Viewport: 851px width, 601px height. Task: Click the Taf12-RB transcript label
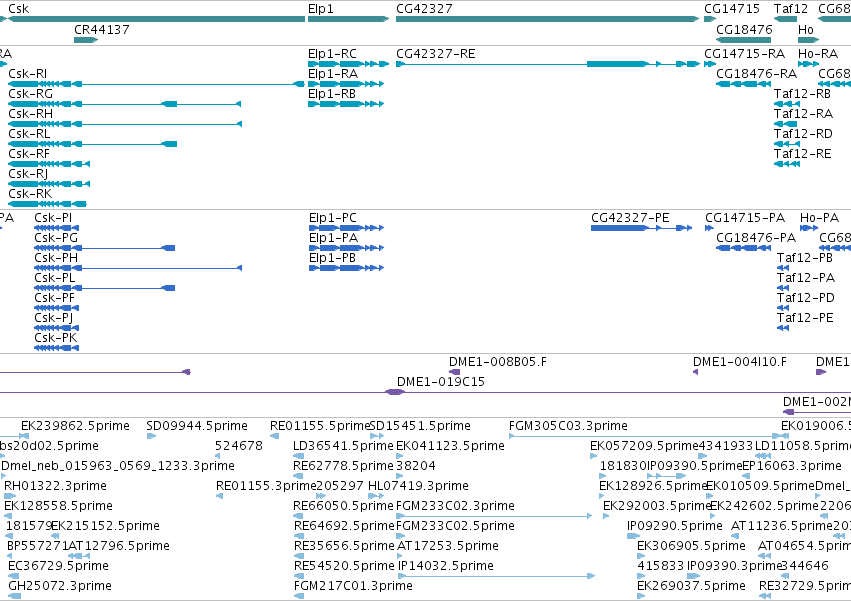pyautogui.click(x=803, y=94)
